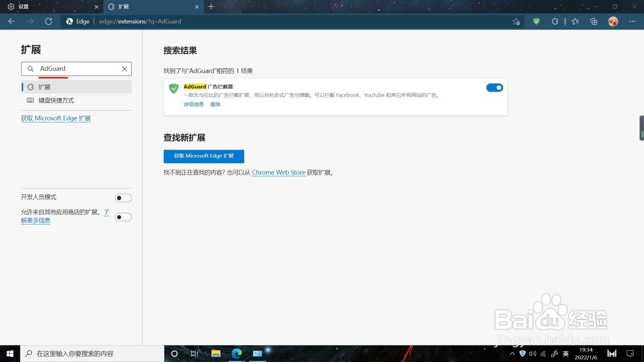Open the AdGuard shield icon in toolbar
The image size is (644, 362).
pos(536,21)
